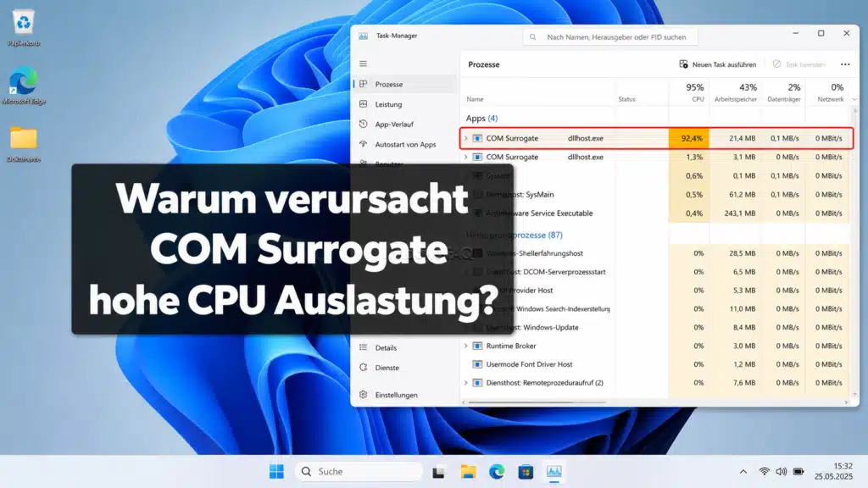
Task: Open the Papierkorb desktop icon
Action: click(x=23, y=28)
